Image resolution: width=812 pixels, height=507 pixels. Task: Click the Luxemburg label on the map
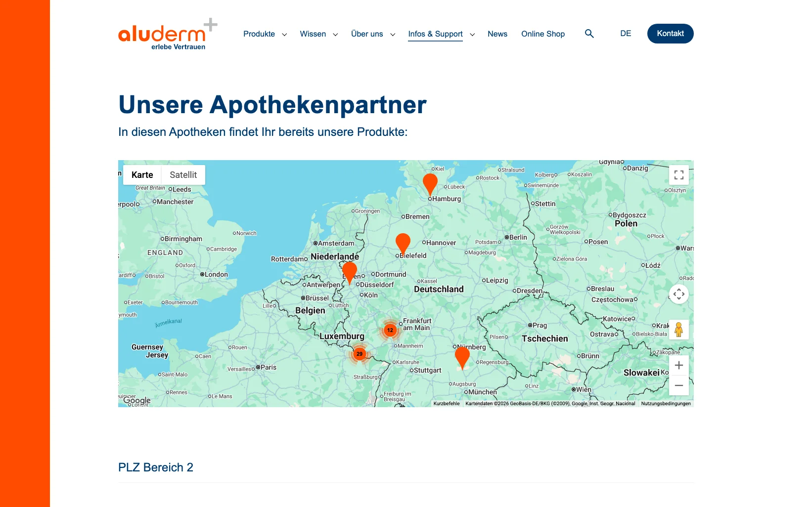[342, 337]
